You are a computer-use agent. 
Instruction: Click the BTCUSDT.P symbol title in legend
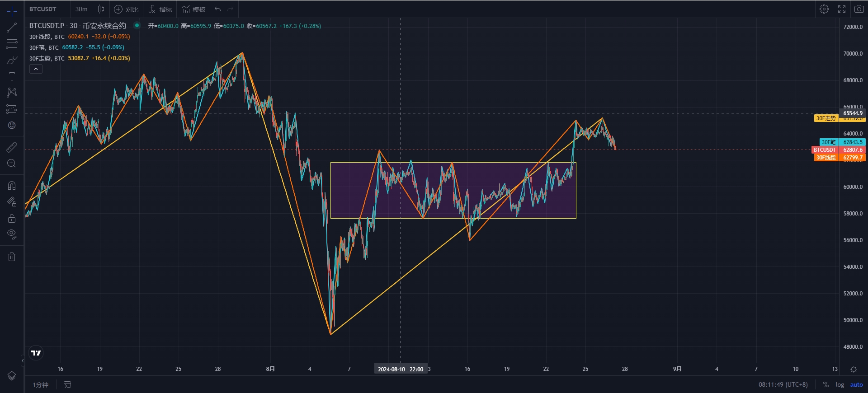(47, 26)
